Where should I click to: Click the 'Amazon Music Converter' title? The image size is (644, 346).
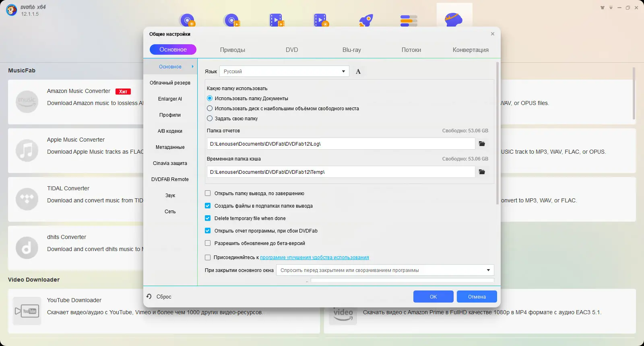(x=78, y=91)
